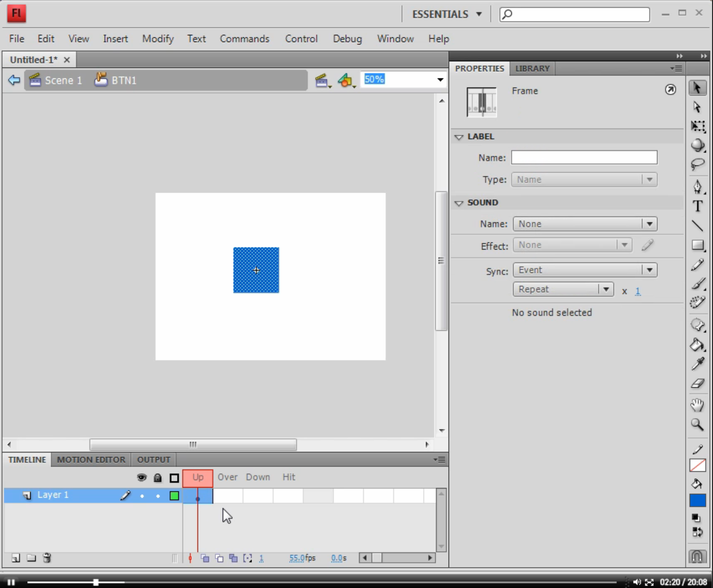Open the Sound Name dropdown
The height and width of the screenshot is (588, 713).
[585, 224]
